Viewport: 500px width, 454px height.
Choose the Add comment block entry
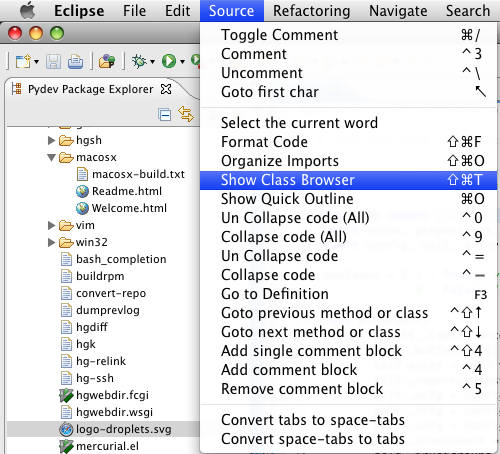click(348, 370)
